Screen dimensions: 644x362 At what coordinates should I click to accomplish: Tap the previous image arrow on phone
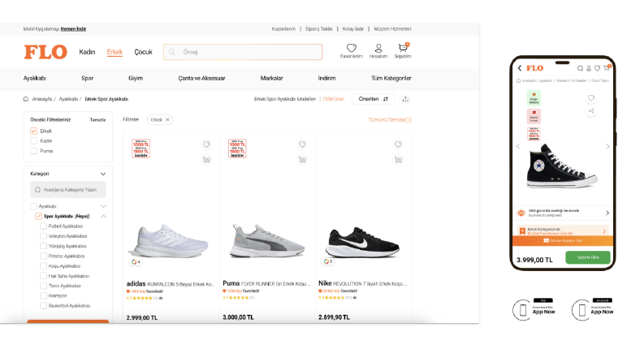coord(518,146)
